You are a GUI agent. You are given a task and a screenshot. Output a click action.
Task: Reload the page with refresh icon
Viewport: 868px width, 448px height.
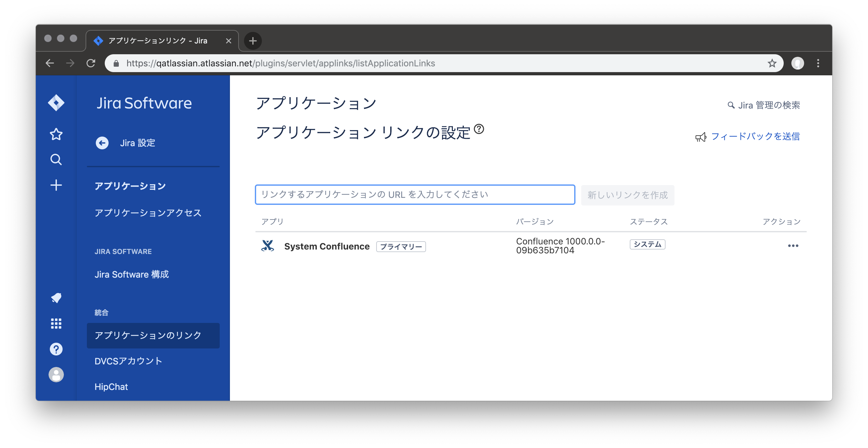tap(91, 63)
